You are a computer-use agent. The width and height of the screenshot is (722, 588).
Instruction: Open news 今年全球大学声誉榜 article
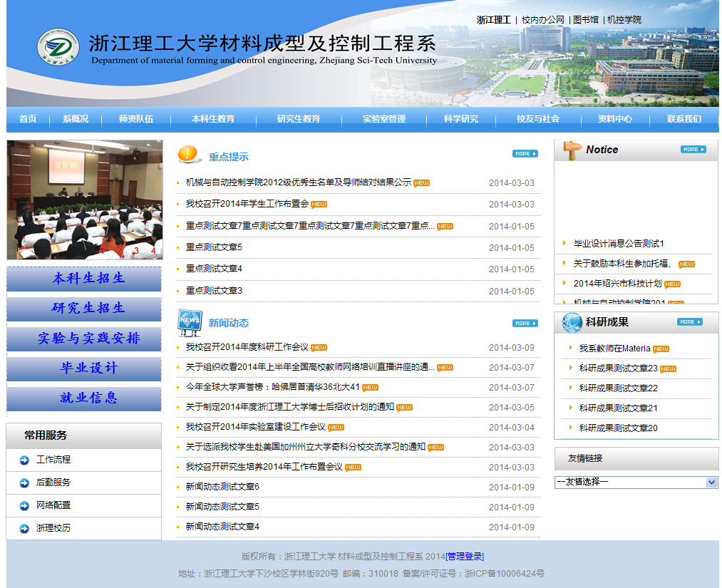(272, 387)
